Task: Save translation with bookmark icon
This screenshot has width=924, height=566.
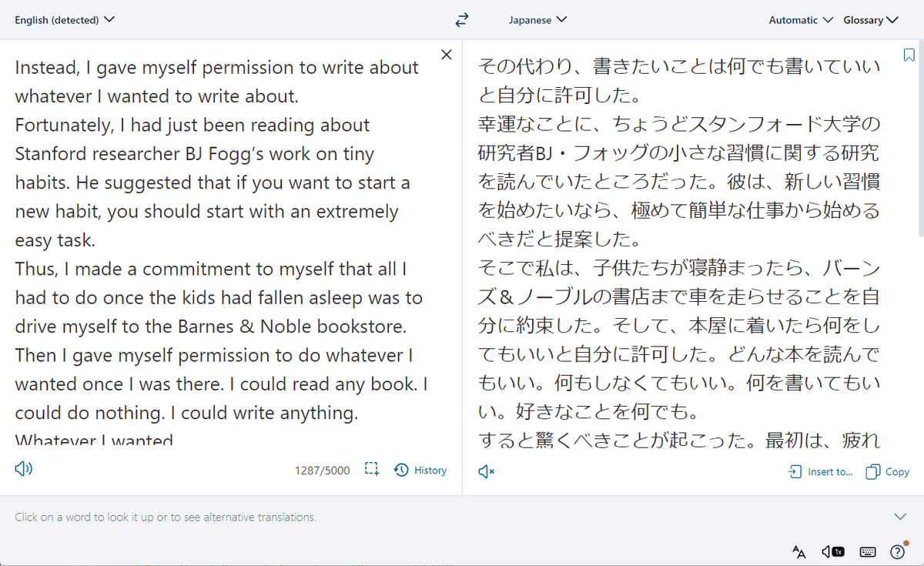Action: coord(909,55)
